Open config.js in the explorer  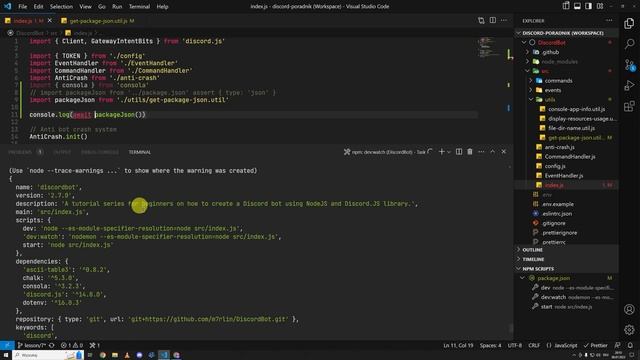[x=567, y=166]
